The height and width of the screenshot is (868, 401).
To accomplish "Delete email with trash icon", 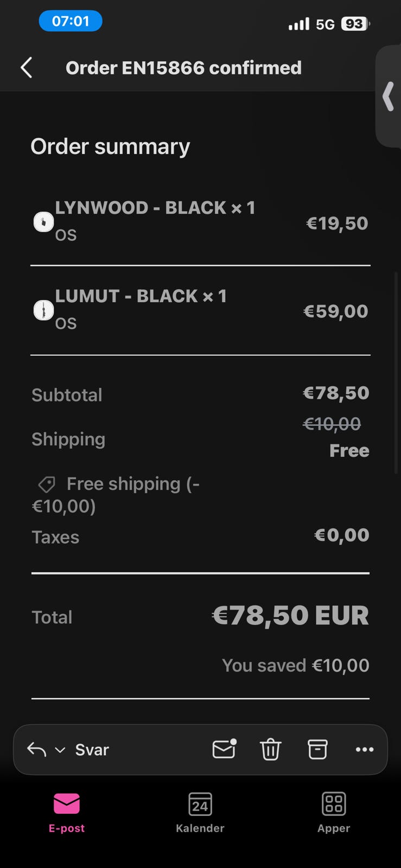I will point(270,750).
